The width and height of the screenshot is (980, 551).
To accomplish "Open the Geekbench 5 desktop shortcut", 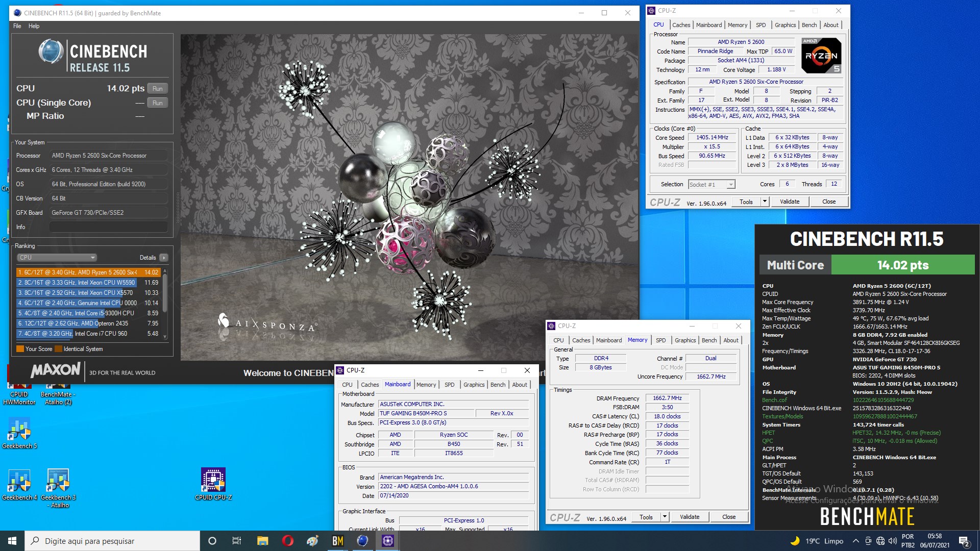I will coord(19,433).
